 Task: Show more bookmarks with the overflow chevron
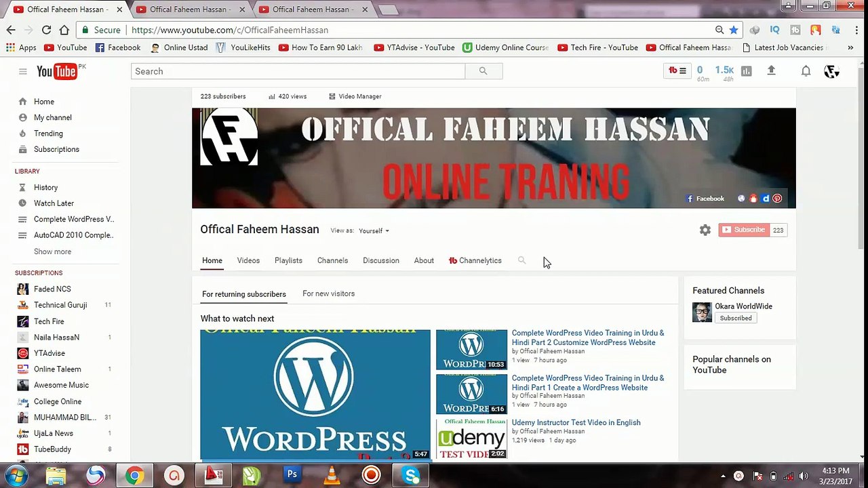850,47
